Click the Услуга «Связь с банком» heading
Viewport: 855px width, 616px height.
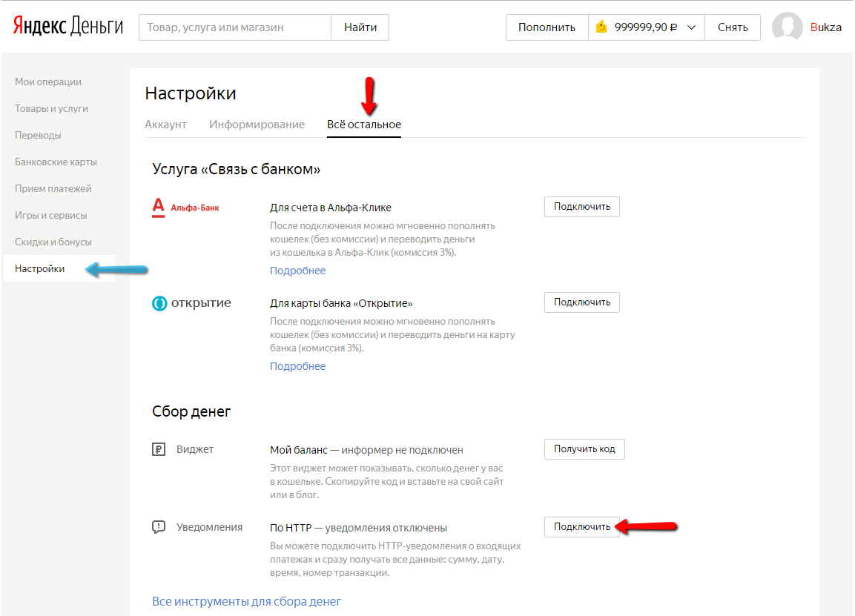[x=236, y=169]
